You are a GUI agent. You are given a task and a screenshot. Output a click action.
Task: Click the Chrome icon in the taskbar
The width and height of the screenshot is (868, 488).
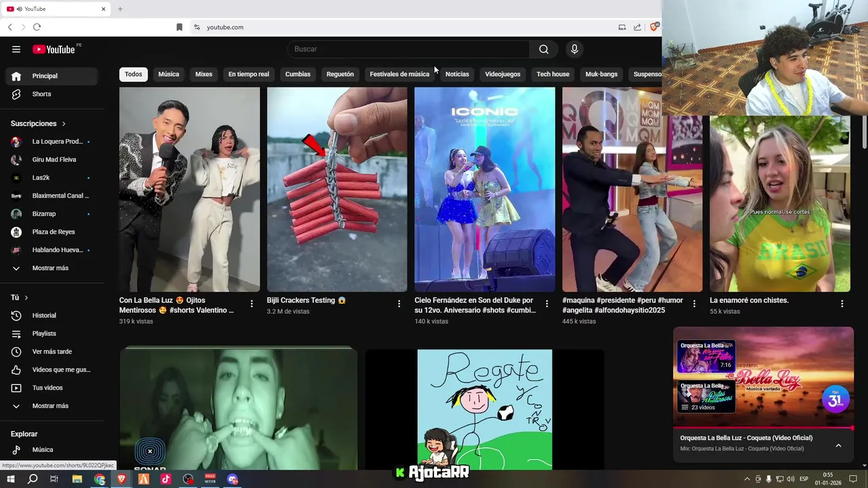(100, 479)
